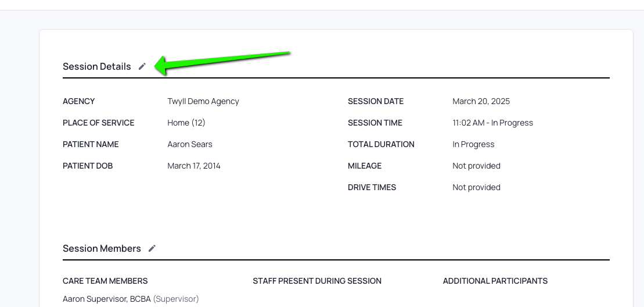The image size is (644, 307).
Task: Select the 11:02 AM - In Progress time
Action: (492, 123)
